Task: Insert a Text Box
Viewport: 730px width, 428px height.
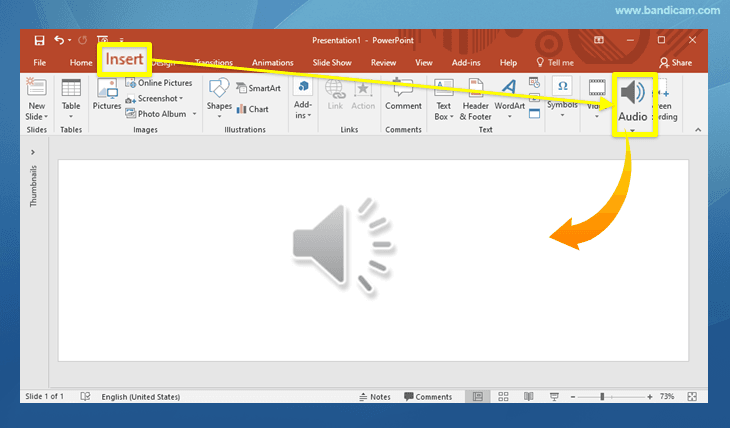Action: [444, 100]
